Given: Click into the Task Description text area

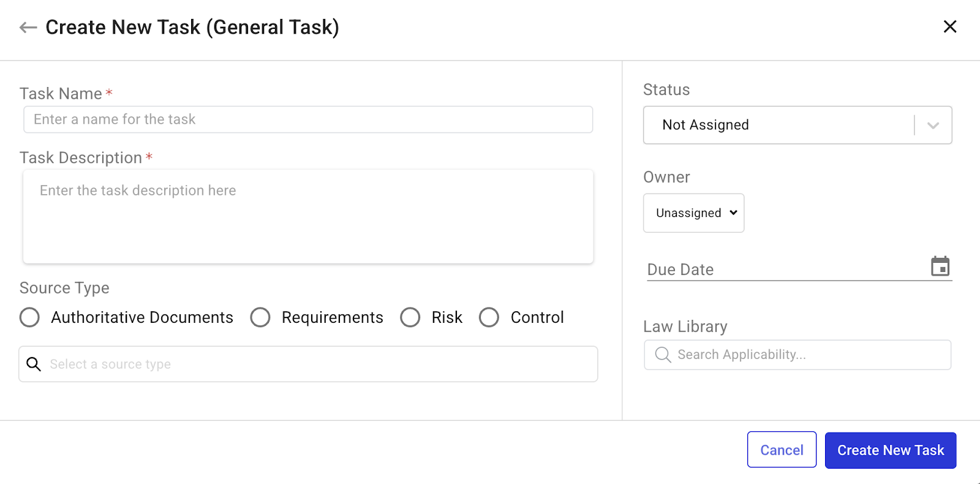Looking at the screenshot, I should tap(307, 217).
